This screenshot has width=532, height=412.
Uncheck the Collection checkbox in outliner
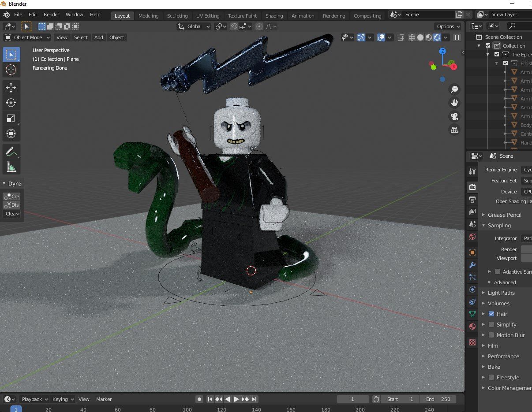point(488,45)
